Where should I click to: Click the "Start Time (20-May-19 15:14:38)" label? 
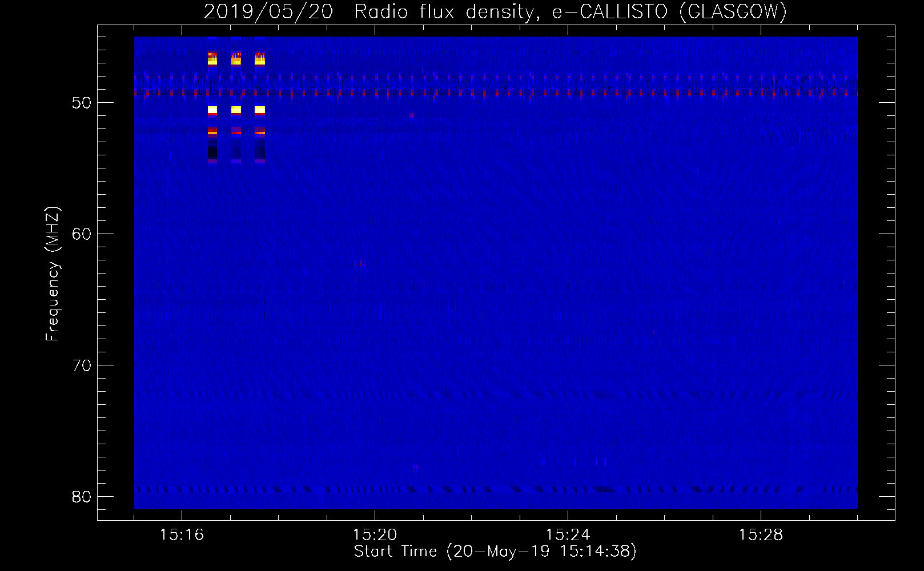tap(495, 552)
